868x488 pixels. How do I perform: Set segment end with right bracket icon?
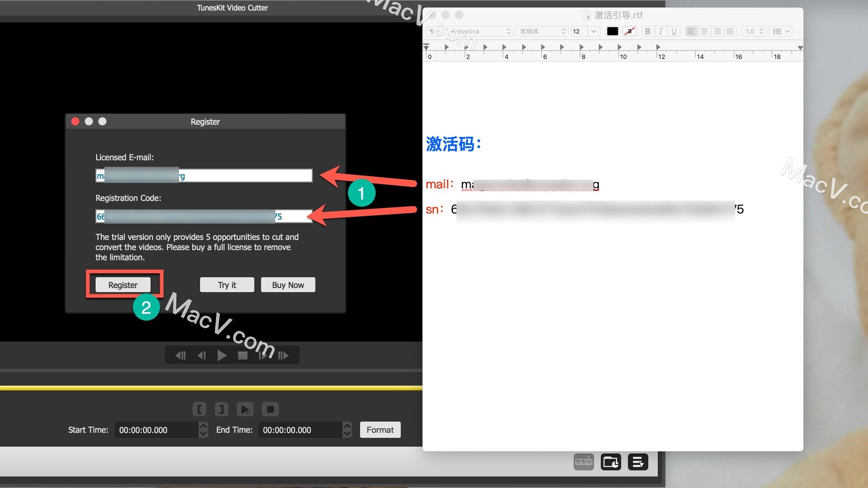click(x=222, y=409)
